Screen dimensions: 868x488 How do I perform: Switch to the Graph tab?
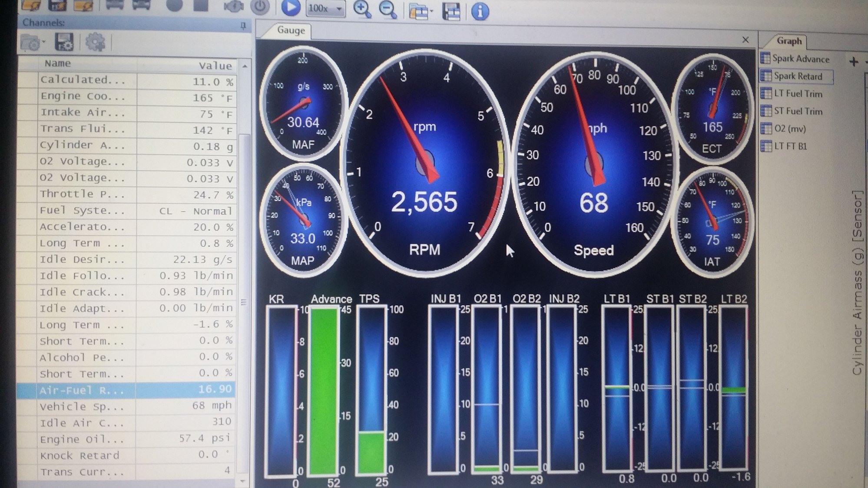(x=788, y=41)
